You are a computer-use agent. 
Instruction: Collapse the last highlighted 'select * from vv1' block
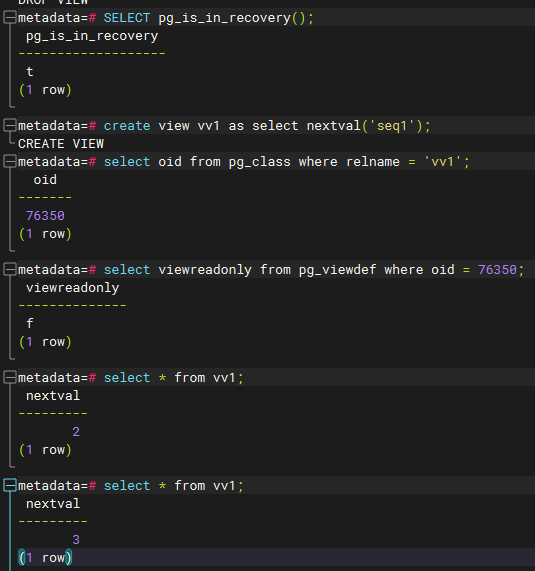click(9, 486)
